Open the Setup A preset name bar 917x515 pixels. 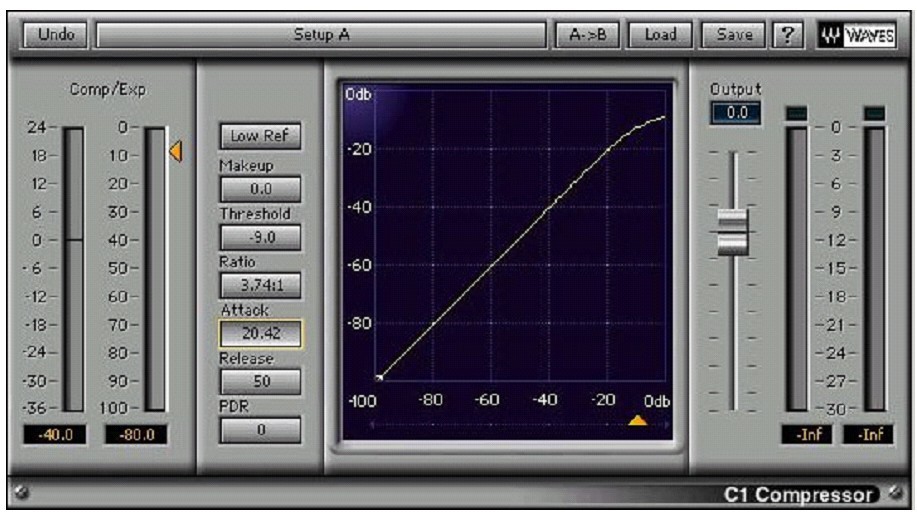point(321,34)
